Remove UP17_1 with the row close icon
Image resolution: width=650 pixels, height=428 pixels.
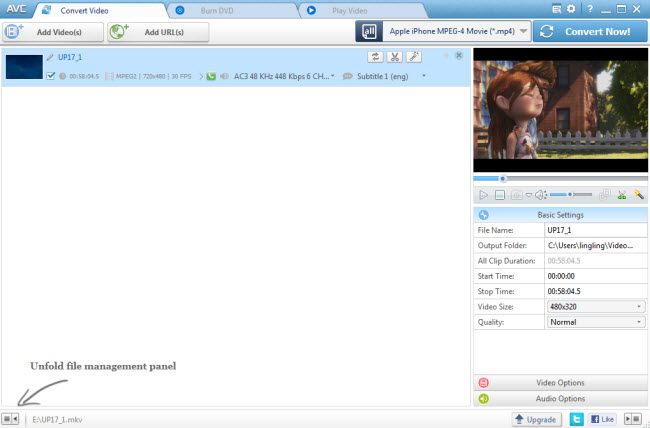(458, 55)
